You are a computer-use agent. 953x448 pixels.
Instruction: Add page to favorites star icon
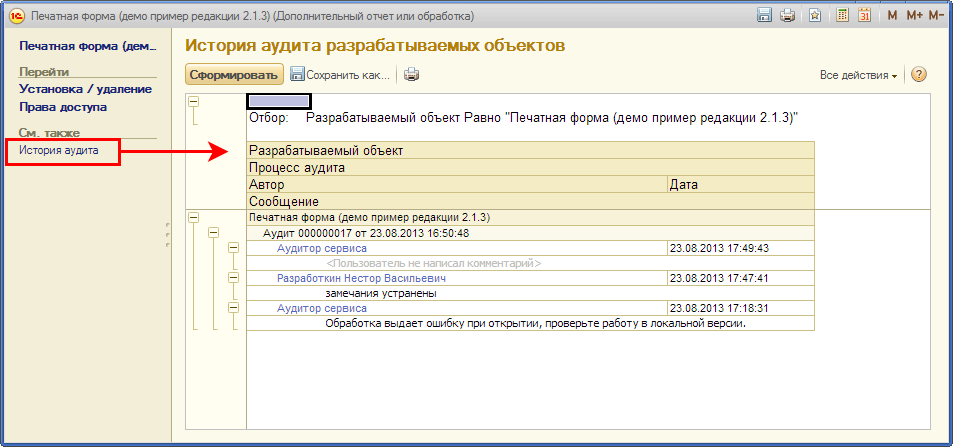816,15
